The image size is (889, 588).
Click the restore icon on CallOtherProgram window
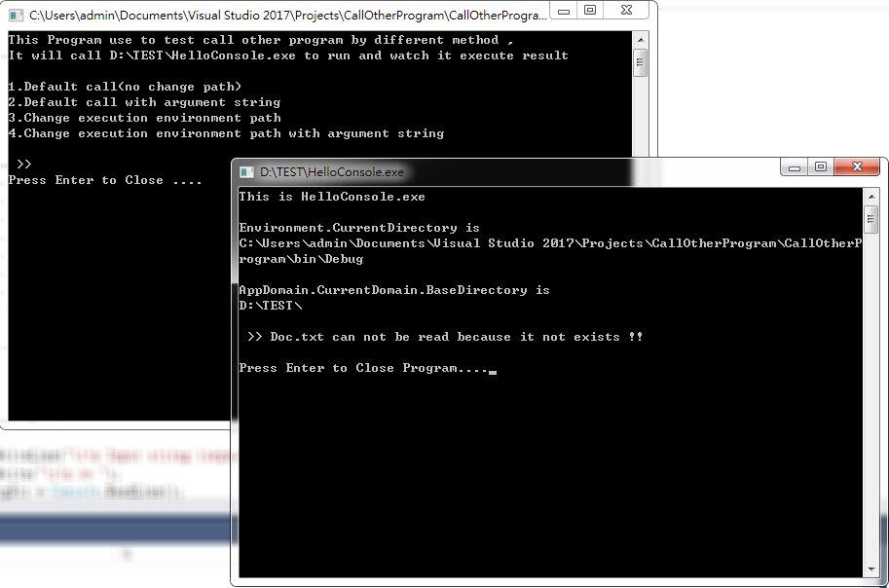[590, 9]
